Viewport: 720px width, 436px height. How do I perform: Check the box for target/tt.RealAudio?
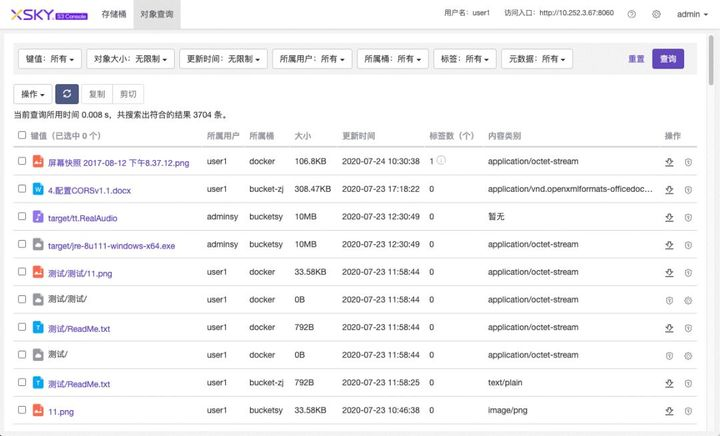click(22, 216)
